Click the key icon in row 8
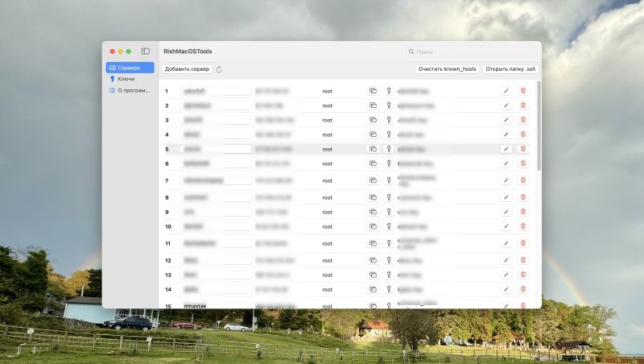Viewport: 644px width, 364px height. pyautogui.click(x=388, y=197)
